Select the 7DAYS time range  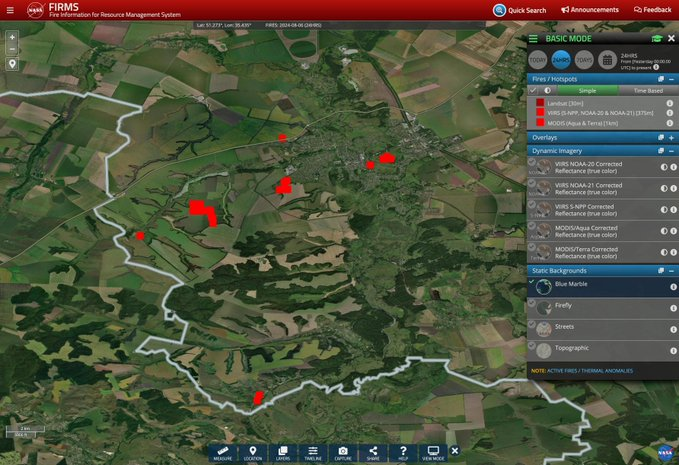pyautogui.click(x=584, y=60)
